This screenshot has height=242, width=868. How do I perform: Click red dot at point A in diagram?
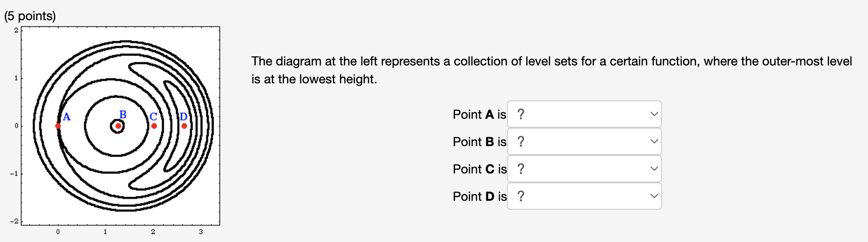tap(58, 126)
